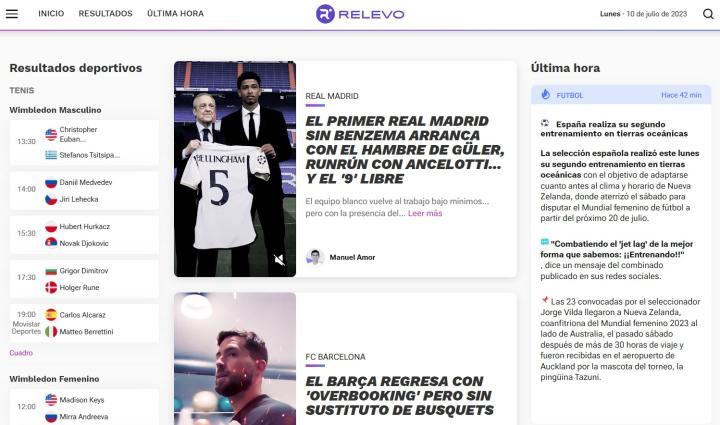
Task: Open the hamburger menu icon
Action: pos(12,14)
